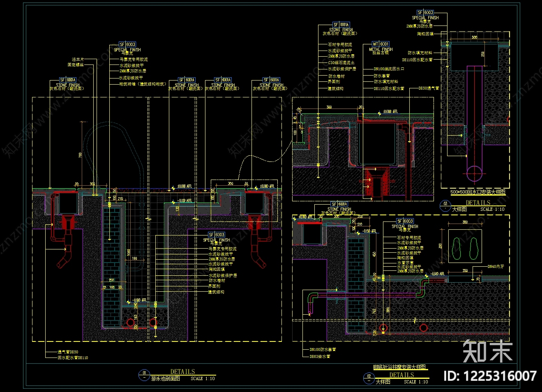Viewport: 542px width, 392px height.
Task: Click the detail number 01 circle
Action: click(x=144, y=375)
